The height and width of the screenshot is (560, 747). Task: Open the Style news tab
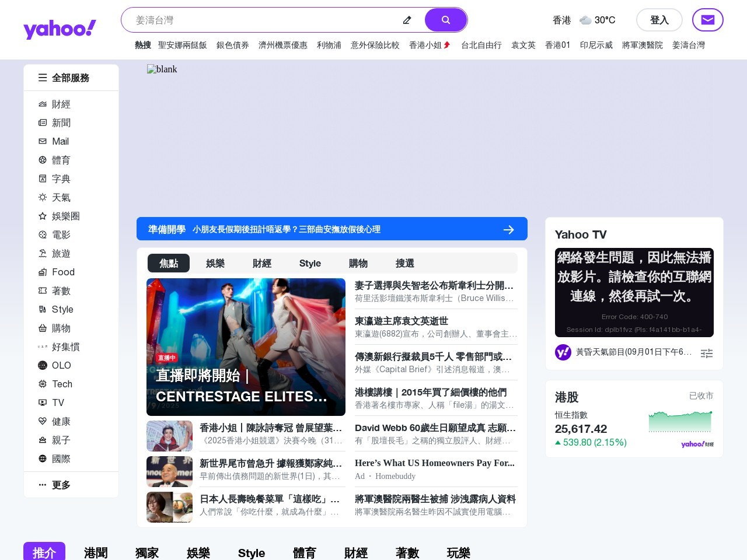(310, 263)
